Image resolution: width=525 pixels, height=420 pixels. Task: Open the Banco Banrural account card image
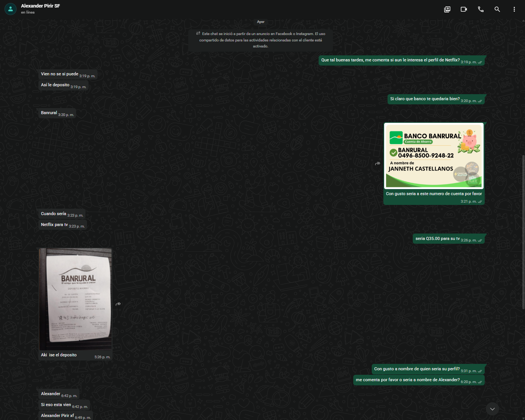pyautogui.click(x=434, y=156)
